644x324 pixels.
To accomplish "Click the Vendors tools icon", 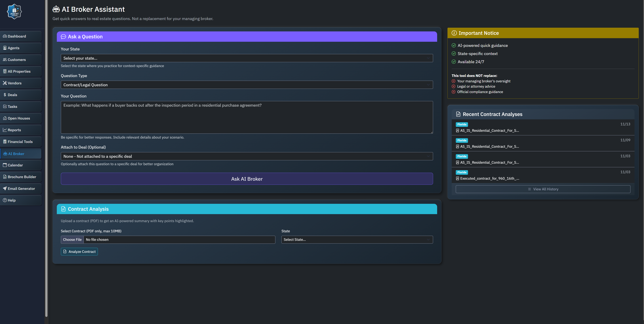I will click(x=5, y=83).
